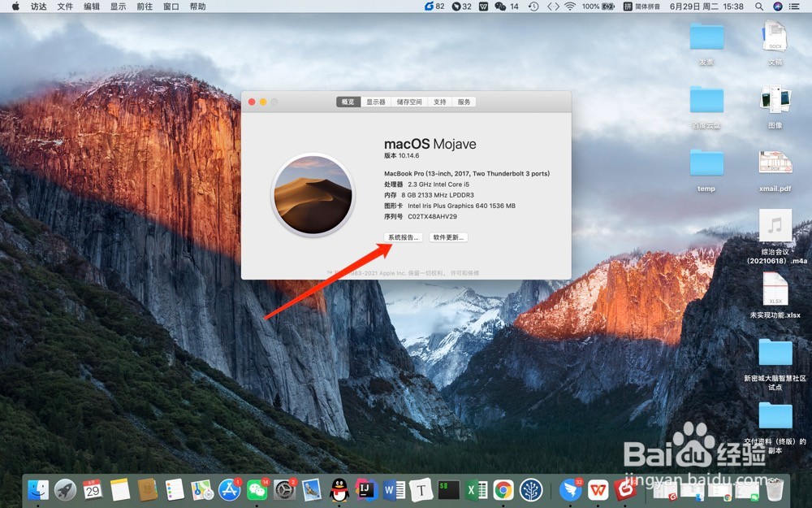Open DingTalk app in dock

(570, 490)
